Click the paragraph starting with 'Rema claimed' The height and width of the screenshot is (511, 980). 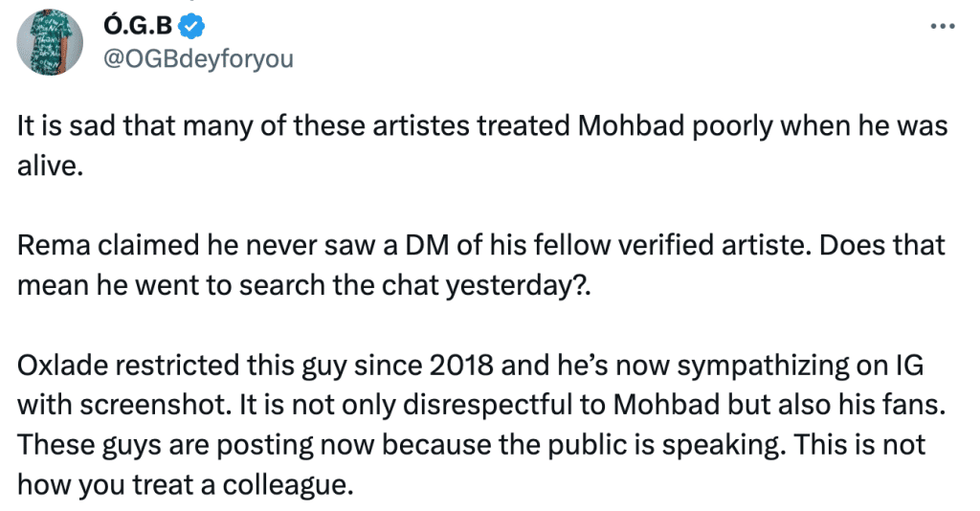coord(480,265)
